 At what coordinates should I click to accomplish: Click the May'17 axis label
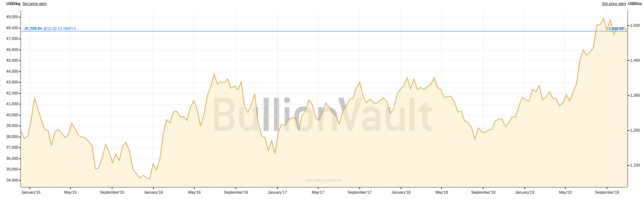(318, 192)
